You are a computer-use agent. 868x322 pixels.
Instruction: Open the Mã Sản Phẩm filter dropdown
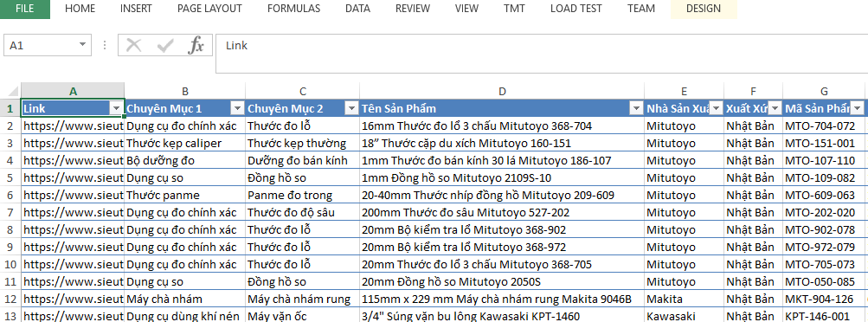[857, 109]
